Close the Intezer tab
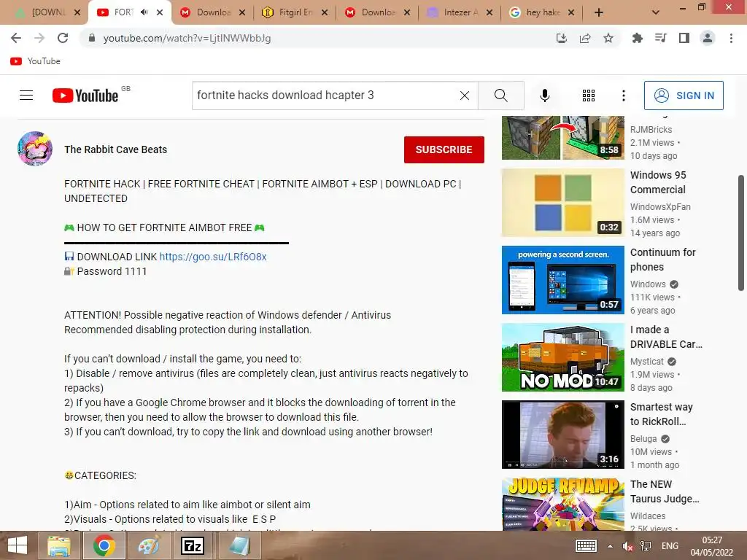Screen dimensions: 747x560 (489, 12)
